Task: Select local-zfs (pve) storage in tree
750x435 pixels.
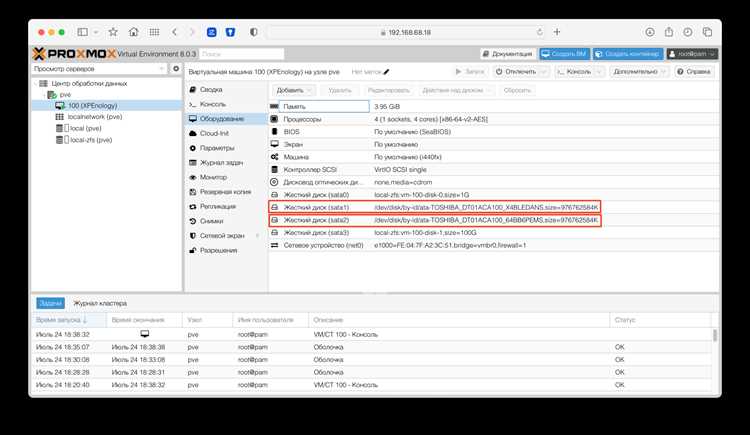Action: [x=90, y=140]
